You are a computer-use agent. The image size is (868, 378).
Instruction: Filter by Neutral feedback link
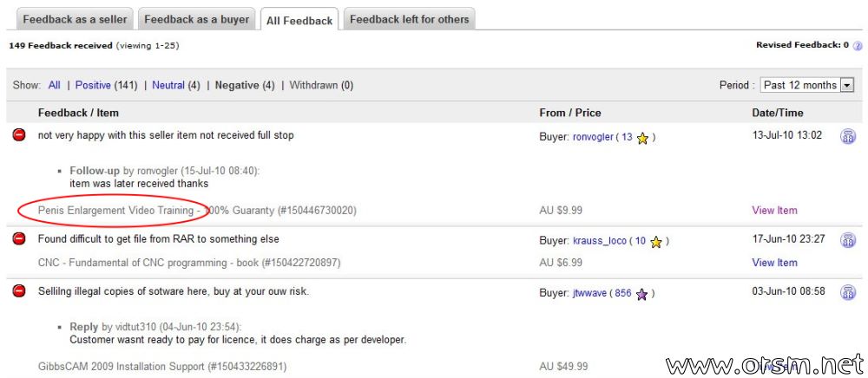pos(168,86)
